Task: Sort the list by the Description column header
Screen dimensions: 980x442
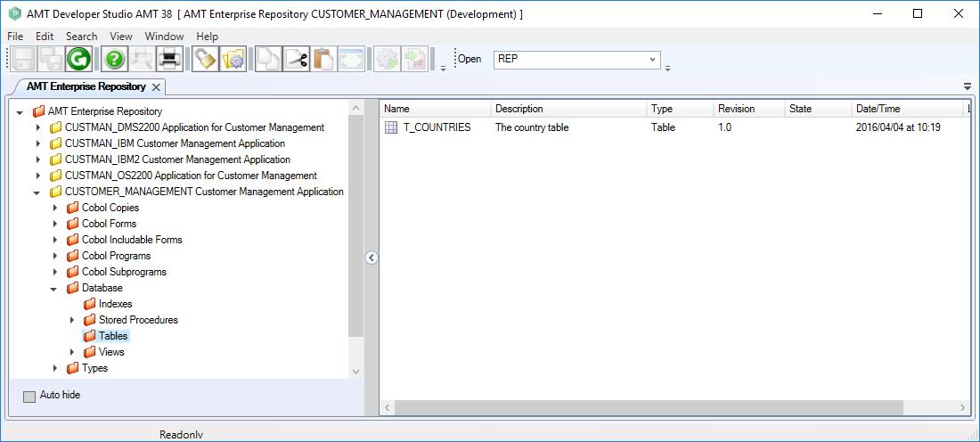Action: point(569,109)
